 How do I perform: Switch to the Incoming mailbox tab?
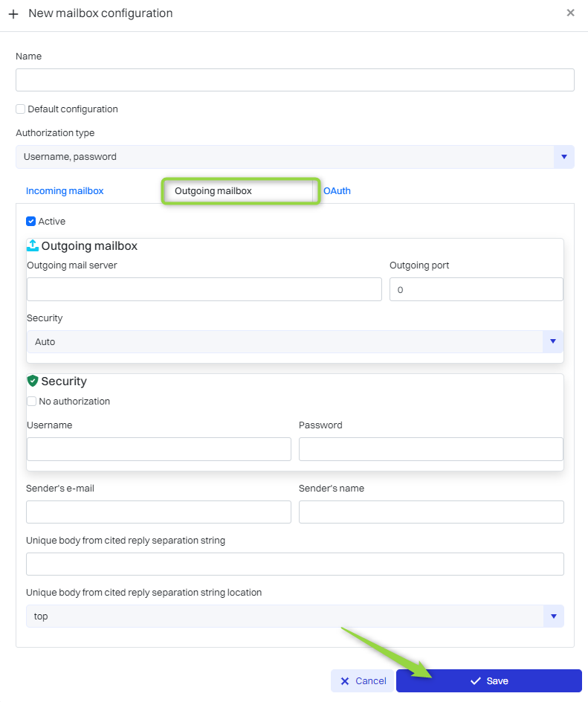click(65, 191)
